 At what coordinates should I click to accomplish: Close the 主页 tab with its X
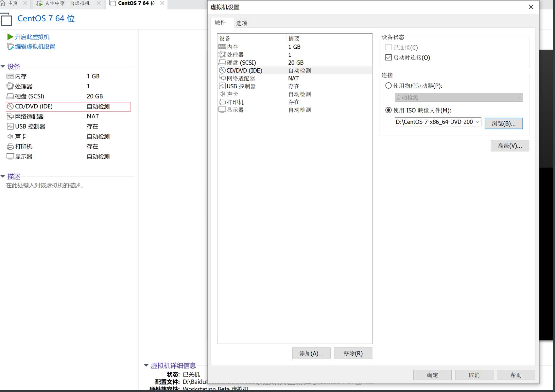(25, 3)
